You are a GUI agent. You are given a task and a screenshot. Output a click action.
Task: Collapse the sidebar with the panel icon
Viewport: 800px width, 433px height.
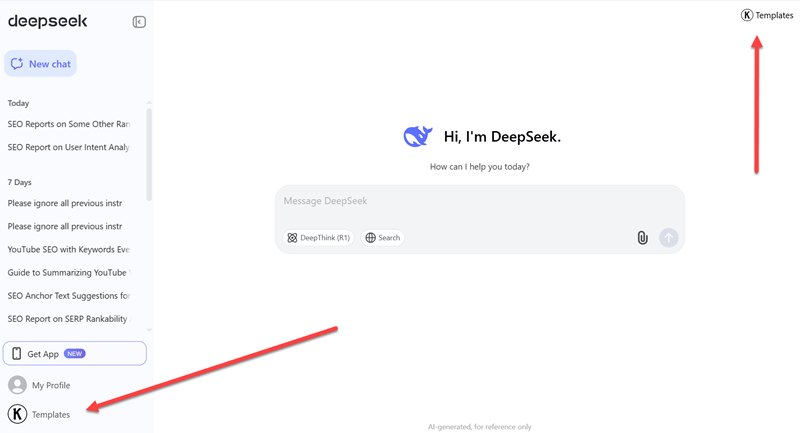[x=139, y=22]
